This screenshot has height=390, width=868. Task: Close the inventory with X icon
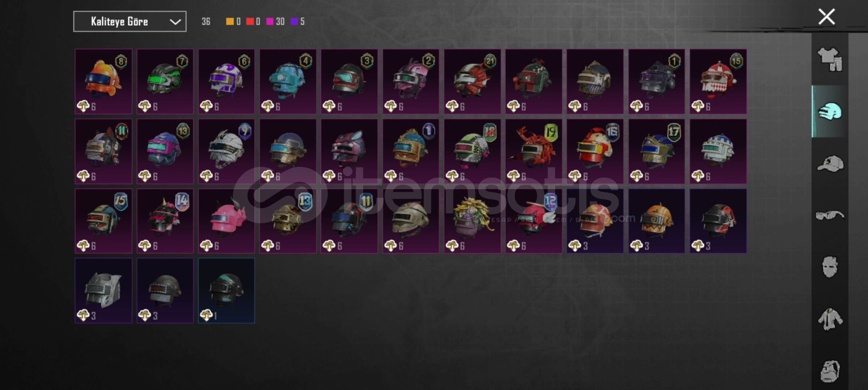tap(826, 17)
